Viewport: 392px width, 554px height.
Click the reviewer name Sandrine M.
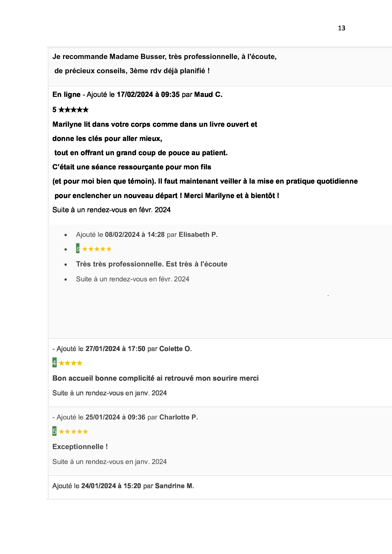coord(174,486)
